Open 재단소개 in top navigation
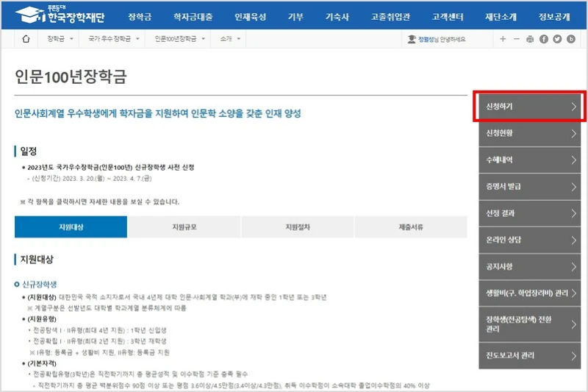 pyautogui.click(x=501, y=17)
